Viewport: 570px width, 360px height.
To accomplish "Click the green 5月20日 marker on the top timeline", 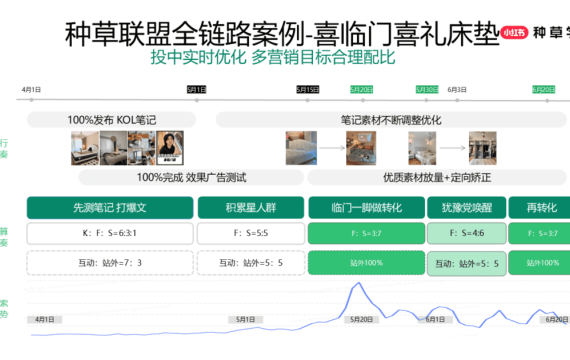I will pyautogui.click(x=361, y=89).
